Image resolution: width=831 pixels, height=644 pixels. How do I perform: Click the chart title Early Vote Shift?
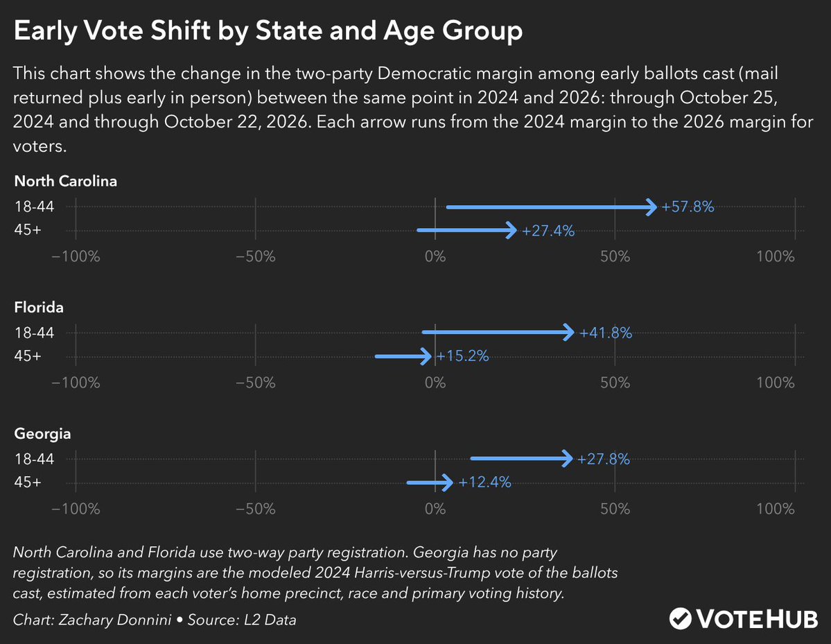(268, 31)
